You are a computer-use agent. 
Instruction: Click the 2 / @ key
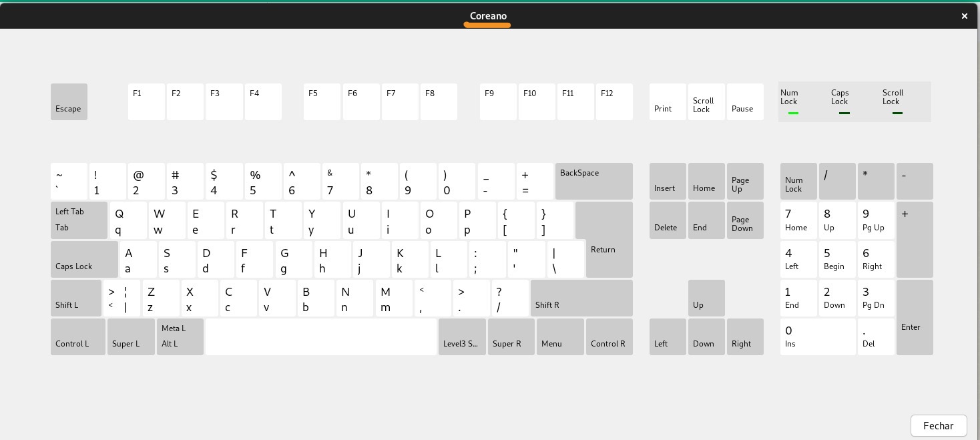pos(146,181)
